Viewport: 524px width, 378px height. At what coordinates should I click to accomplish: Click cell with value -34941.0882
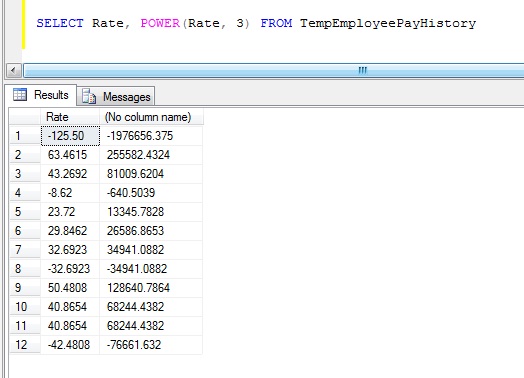[151, 269]
